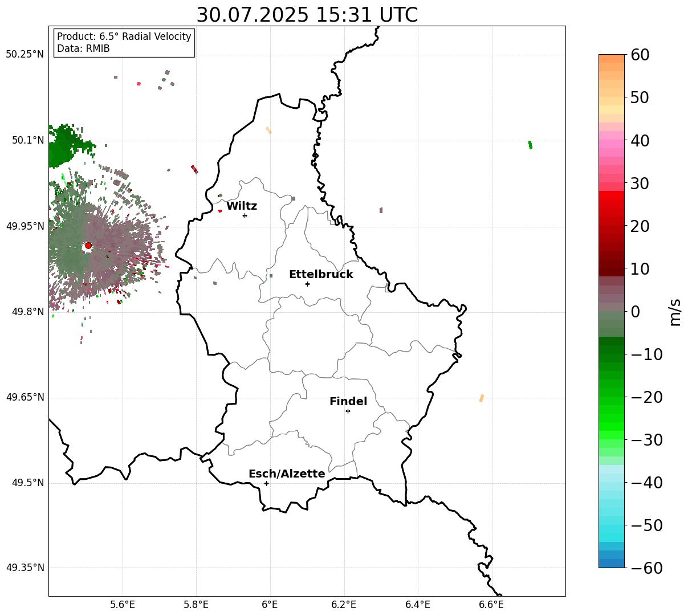Click the red radar site marker
Image resolution: width=688 pixels, height=616 pixels.
[x=88, y=246]
